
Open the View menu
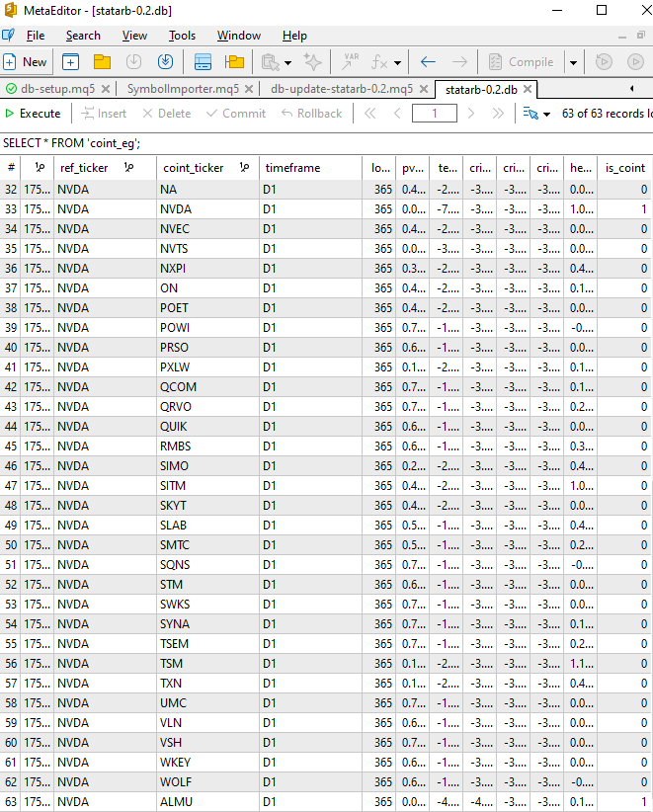tap(134, 36)
